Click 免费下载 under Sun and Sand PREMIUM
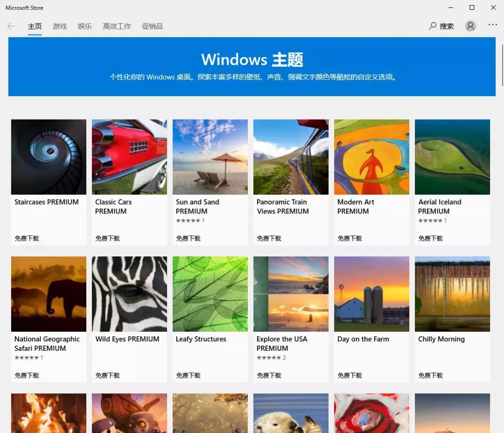Viewport: 504px width, 433px height. [188, 238]
